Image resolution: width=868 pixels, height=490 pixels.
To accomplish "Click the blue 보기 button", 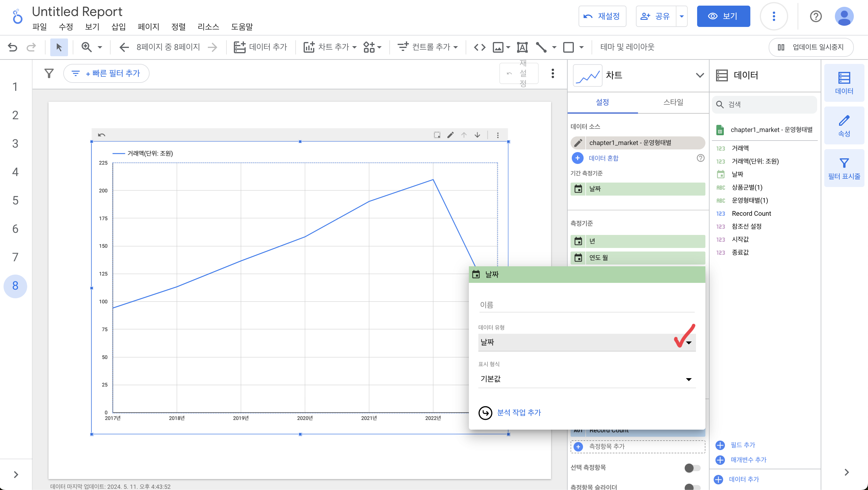I will click(x=723, y=16).
